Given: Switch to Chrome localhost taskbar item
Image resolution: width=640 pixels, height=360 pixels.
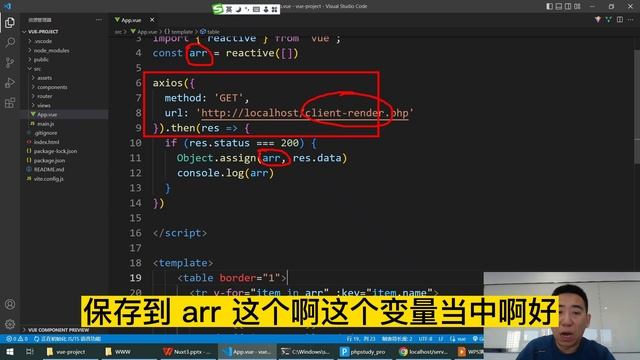Looking at the screenshot, I should click(x=423, y=351).
